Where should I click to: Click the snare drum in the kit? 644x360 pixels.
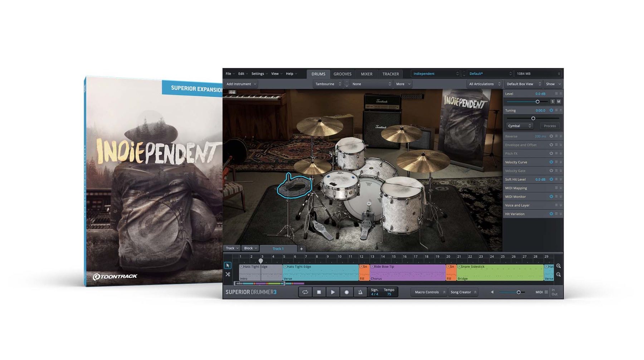click(340, 184)
